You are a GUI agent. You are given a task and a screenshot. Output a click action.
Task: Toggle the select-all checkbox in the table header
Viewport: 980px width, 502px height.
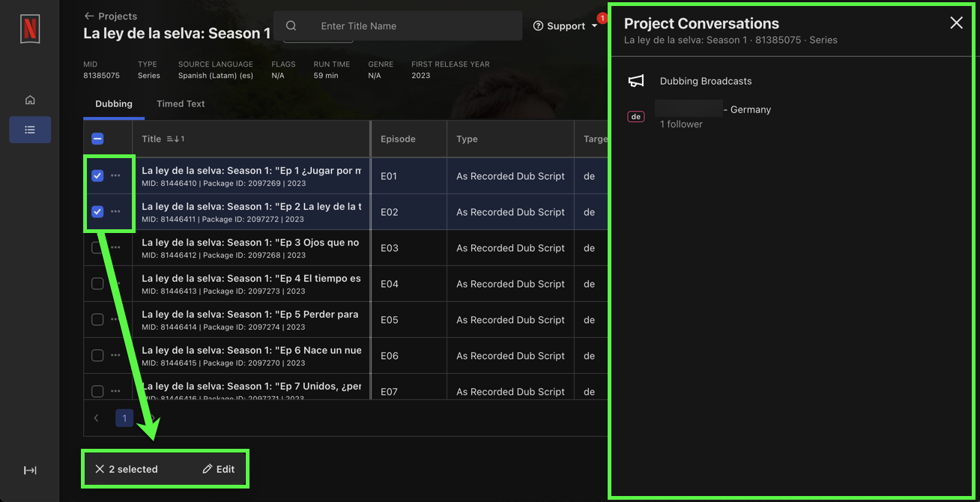click(x=97, y=139)
